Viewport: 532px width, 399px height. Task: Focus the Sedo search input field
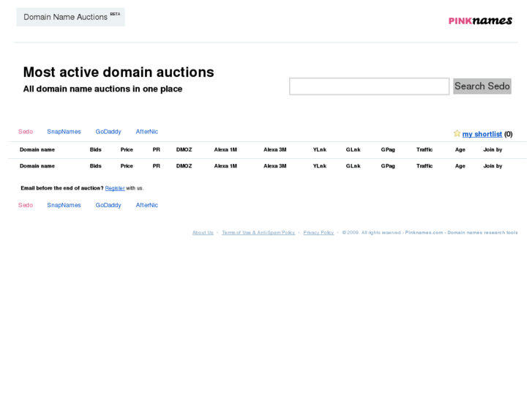click(369, 86)
